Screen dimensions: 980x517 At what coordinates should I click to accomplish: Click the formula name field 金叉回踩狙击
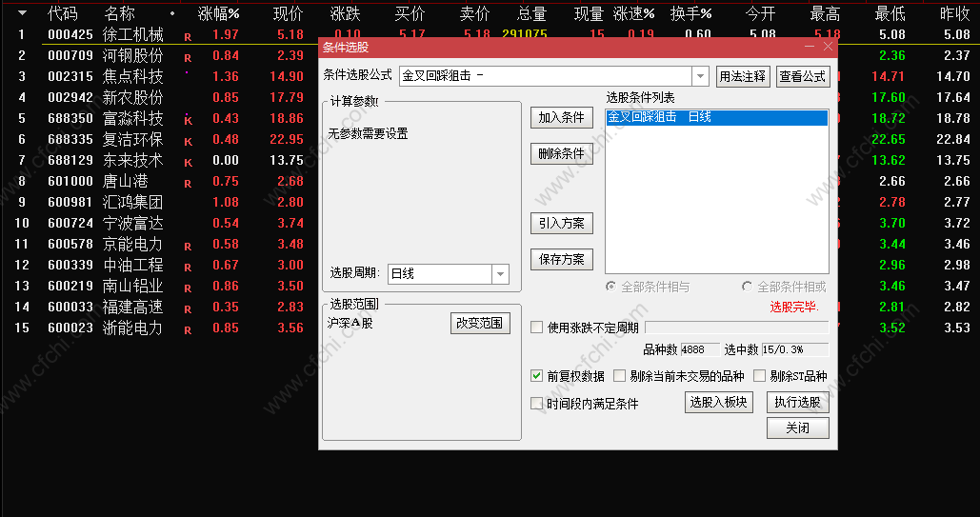[546, 76]
